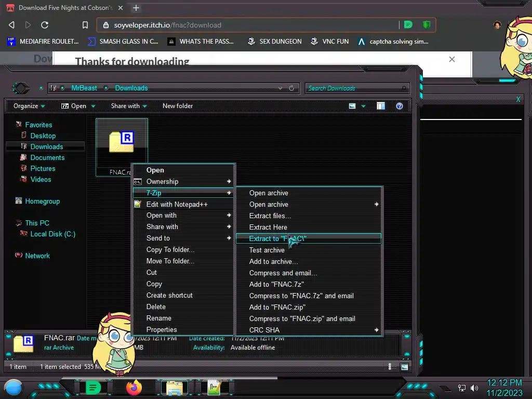Go forward in the browser
532x399 pixels.
tap(28, 25)
